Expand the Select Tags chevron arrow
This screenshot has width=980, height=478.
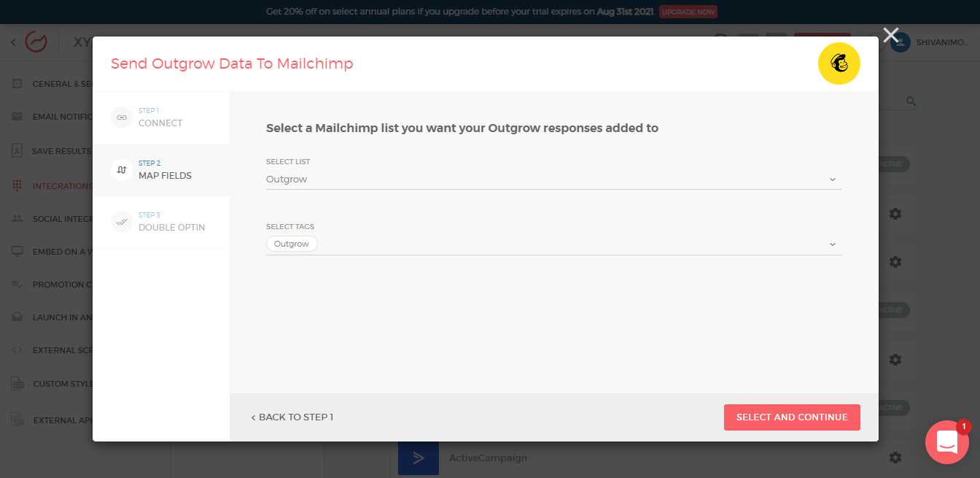click(x=833, y=244)
